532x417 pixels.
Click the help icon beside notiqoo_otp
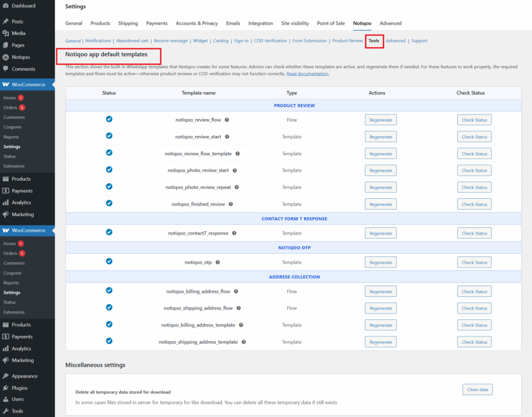click(x=217, y=262)
